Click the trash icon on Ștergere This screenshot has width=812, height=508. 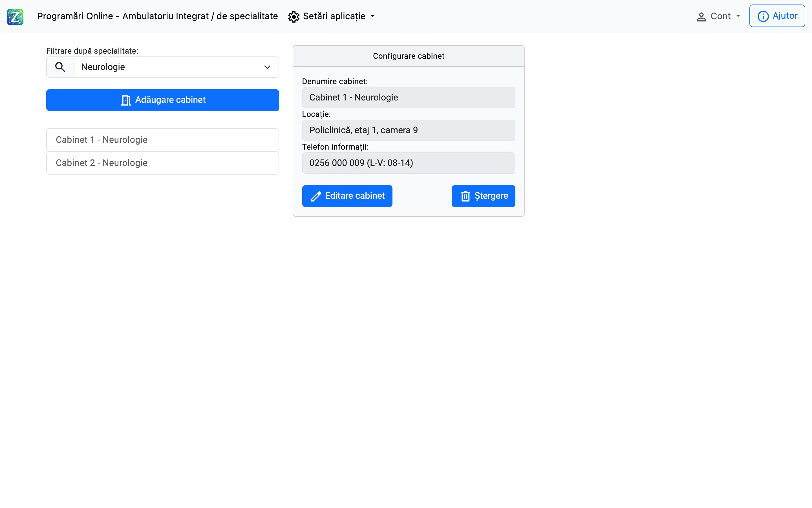[465, 196]
